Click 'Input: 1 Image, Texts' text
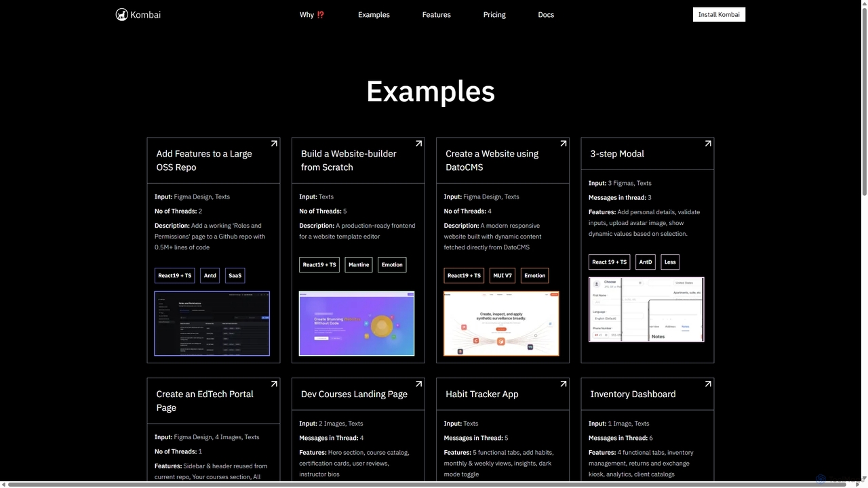The image size is (868, 488). [619, 424]
